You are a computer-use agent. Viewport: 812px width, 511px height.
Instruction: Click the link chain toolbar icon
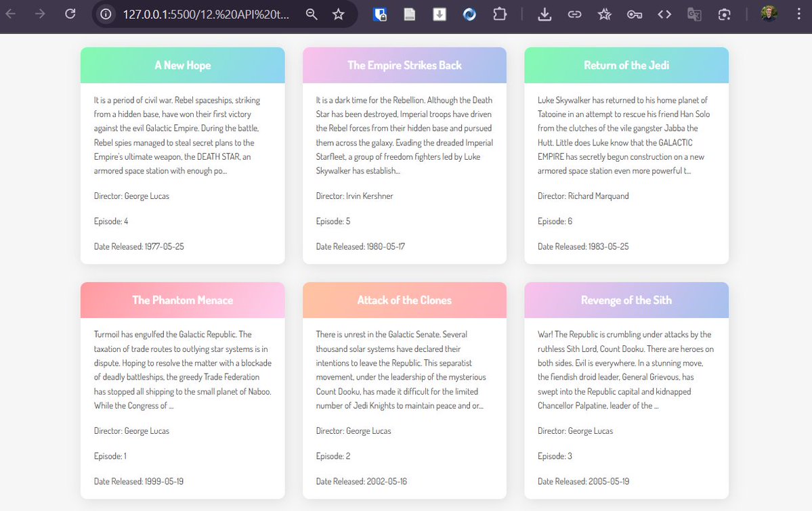574,14
